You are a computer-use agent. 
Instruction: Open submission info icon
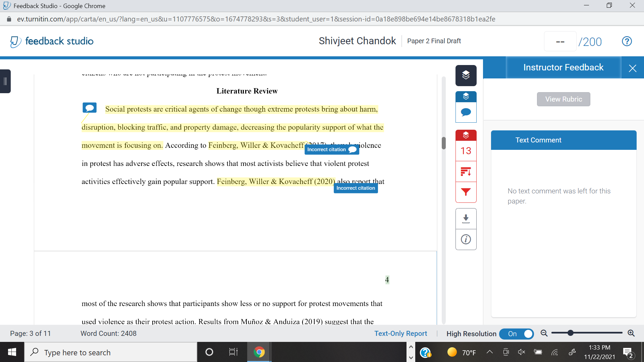coord(466,239)
